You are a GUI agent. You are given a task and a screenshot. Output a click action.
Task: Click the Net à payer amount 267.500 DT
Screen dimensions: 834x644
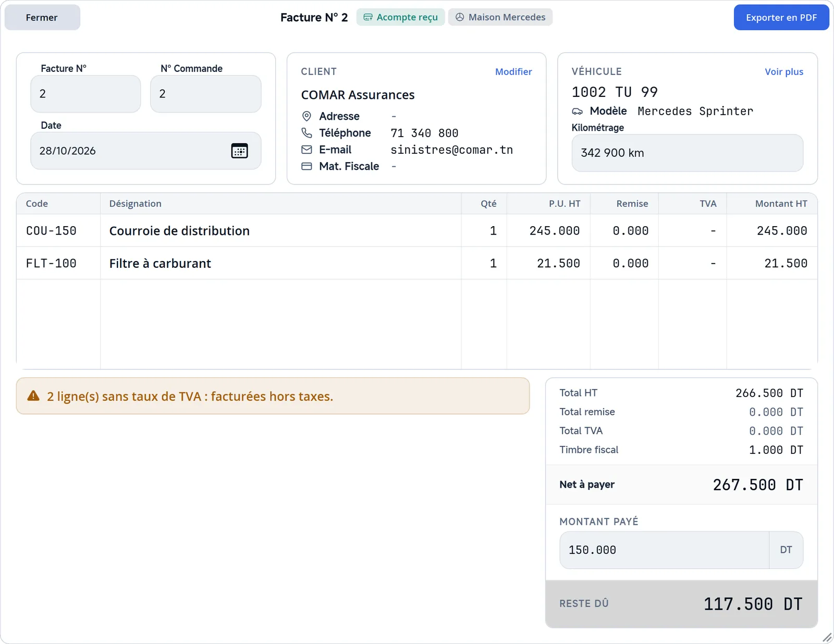click(x=758, y=485)
